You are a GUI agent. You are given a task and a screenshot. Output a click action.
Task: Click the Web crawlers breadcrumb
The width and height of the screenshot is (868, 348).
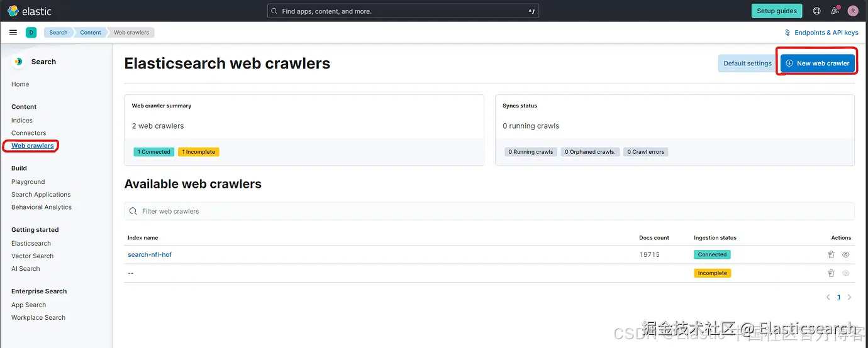coord(131,33)
